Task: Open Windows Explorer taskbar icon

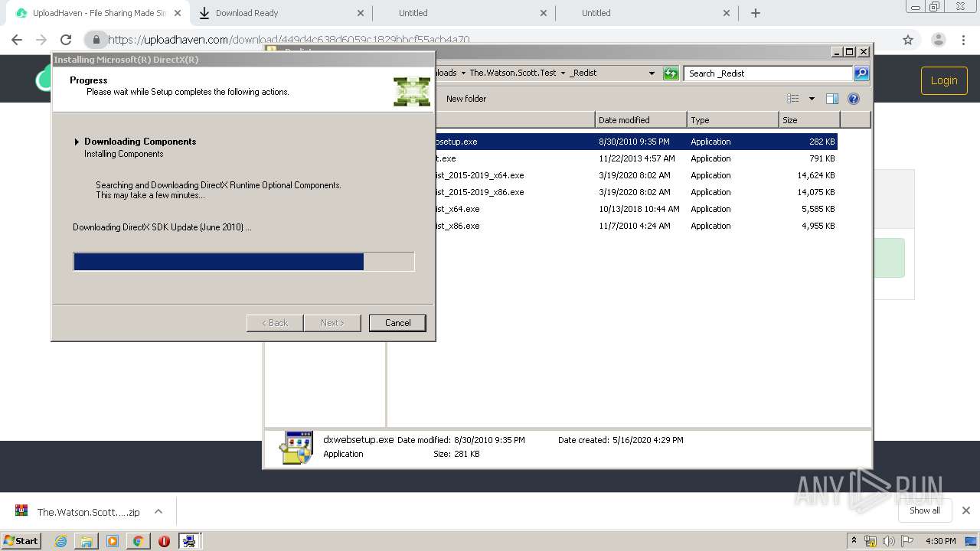Action: click(87, 541)
